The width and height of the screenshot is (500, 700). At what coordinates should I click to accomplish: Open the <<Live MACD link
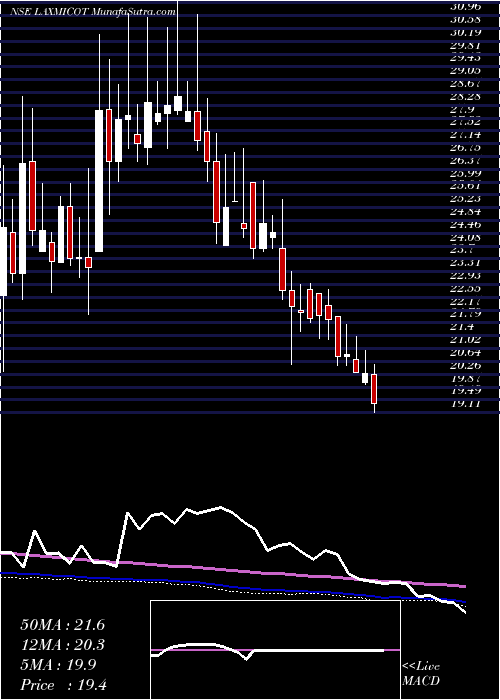tap(421, 674)
